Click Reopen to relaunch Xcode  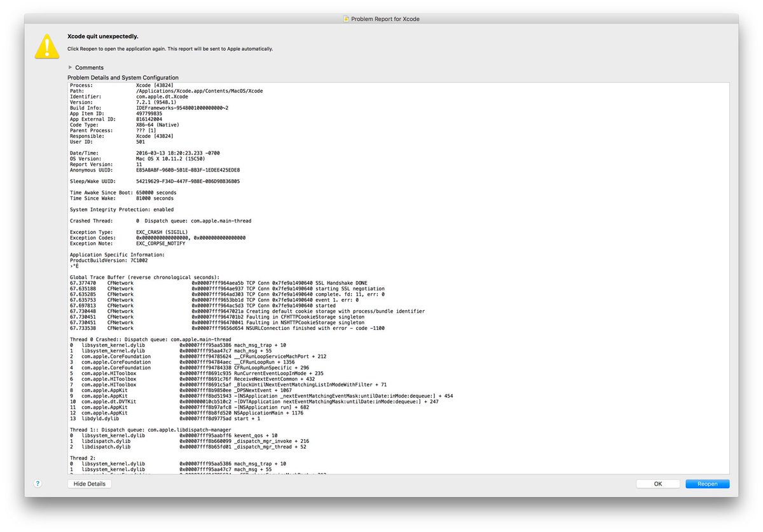(707, 484)
